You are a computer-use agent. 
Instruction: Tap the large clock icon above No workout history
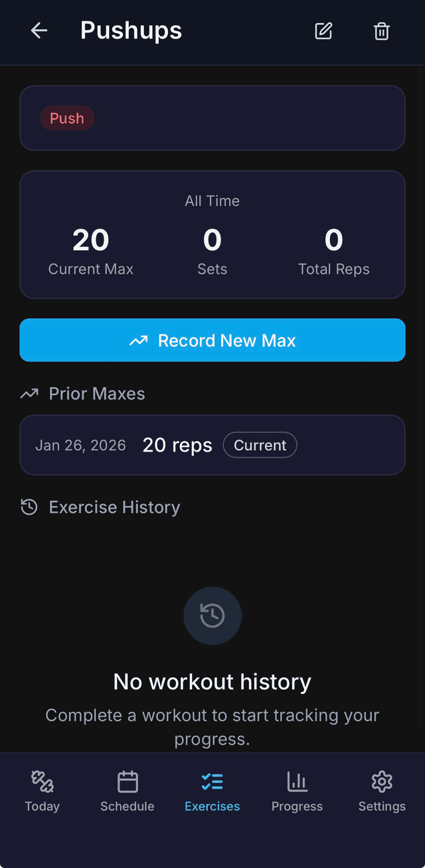coord(212,616)
